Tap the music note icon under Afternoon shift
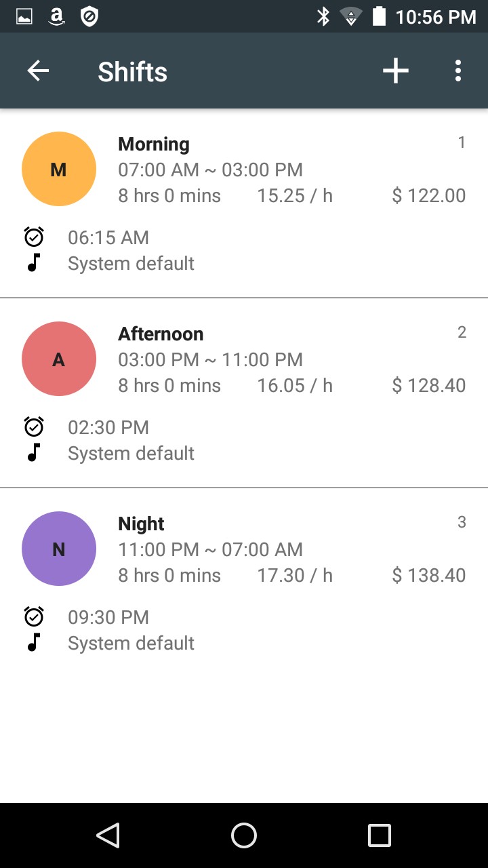Viewport: 488px width, 868px height. click(x=34, y=452)
